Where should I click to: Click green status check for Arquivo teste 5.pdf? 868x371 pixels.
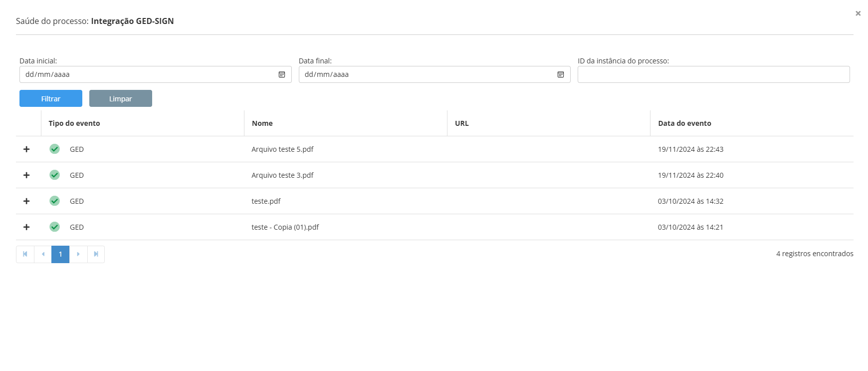pos(55,149)
